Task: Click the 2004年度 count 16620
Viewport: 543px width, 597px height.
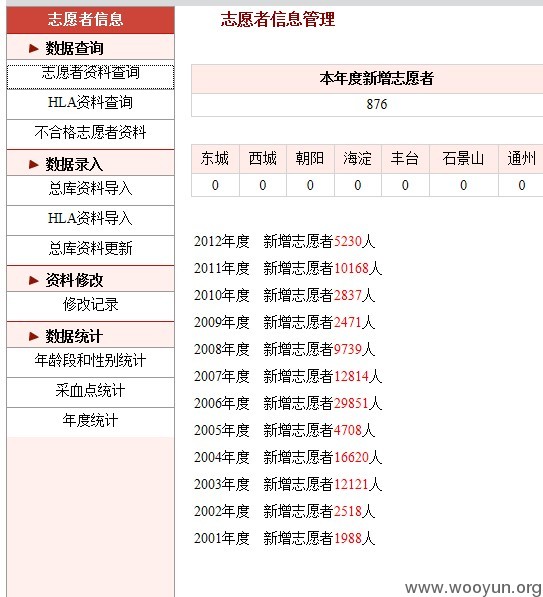Action: coord(351,458)
